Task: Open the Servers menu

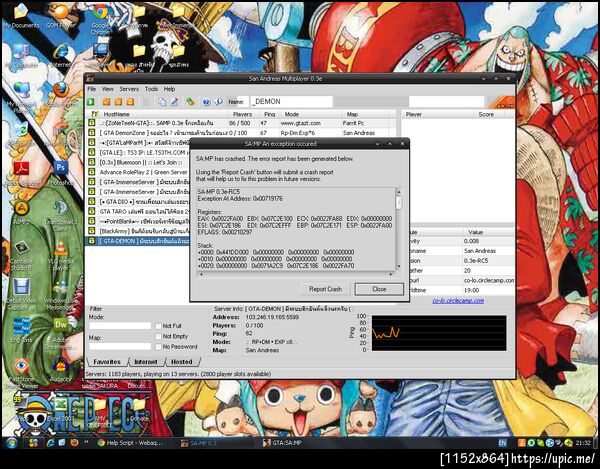Action: (x=129, y=89)
